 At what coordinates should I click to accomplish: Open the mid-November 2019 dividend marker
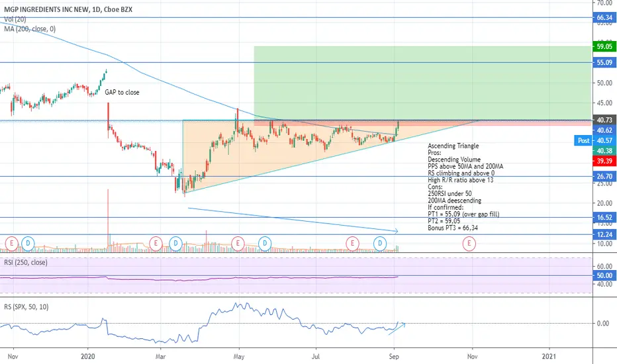[x=28, y=244]
